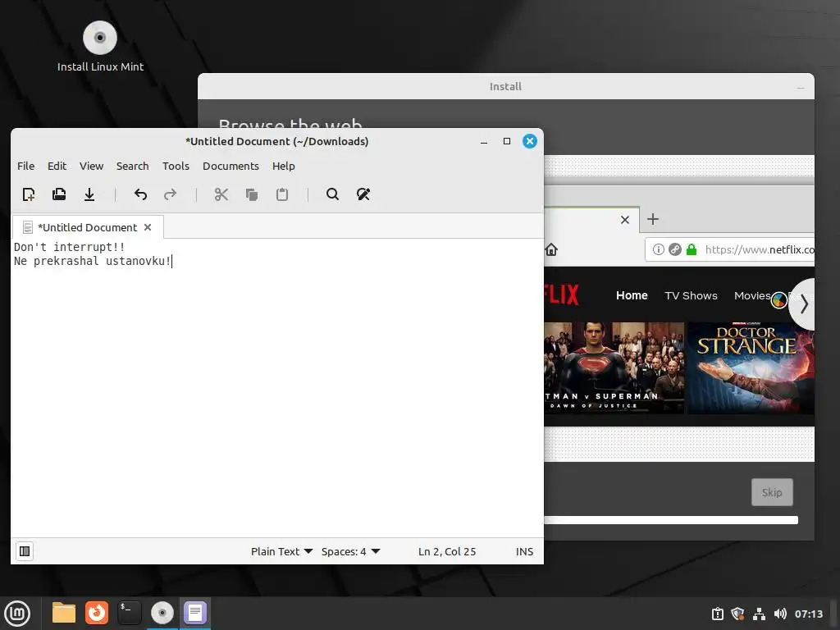The image size is (840, 630).
Task: Open the View menu
Action: (x=92, y=166)
